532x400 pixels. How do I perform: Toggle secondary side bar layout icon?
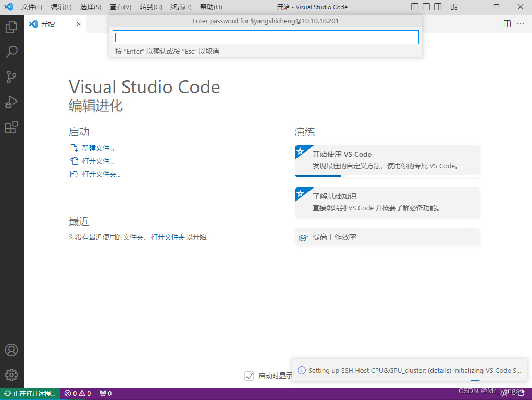click(438, 7)
